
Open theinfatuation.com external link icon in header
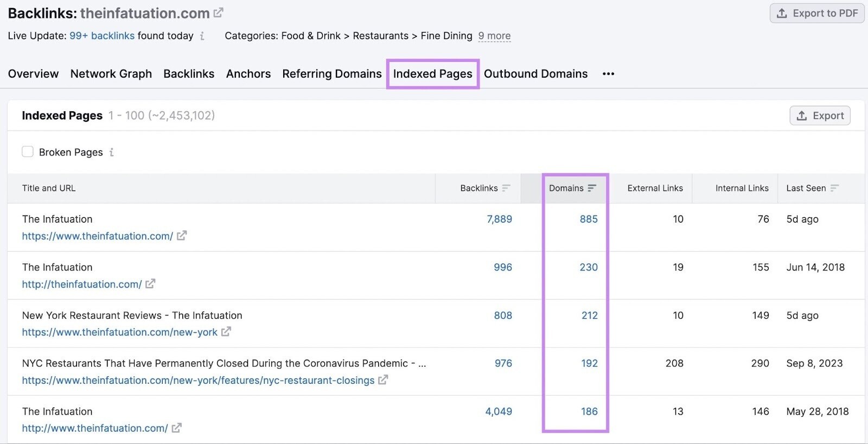[x=218, y=12]
